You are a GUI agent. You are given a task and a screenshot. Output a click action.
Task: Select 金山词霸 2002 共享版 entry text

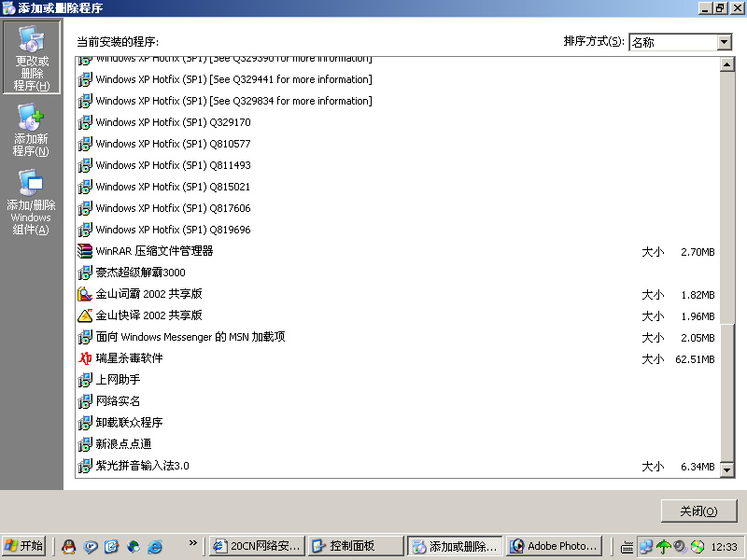[149, 294]
